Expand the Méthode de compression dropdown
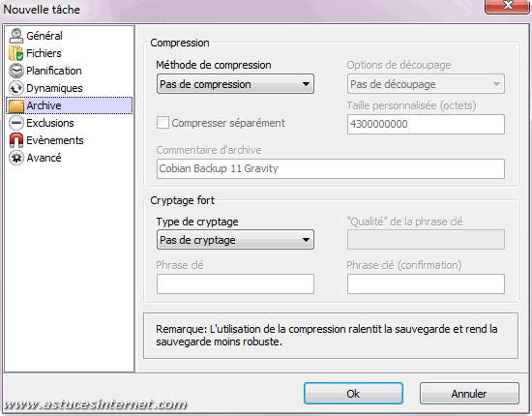The image size is (532, 416). coord(235,84)
